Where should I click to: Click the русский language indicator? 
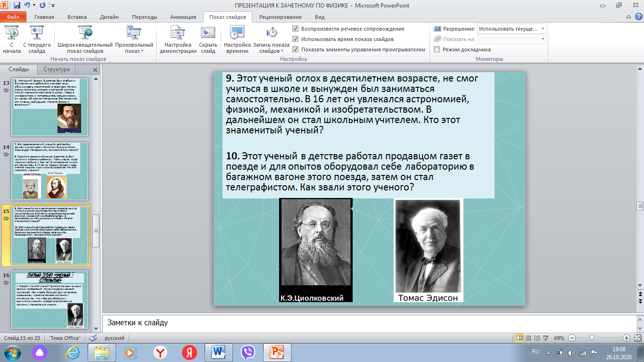pos(115,338)
